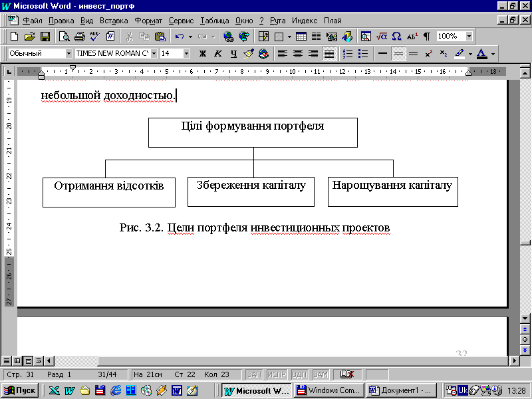Click the vertical scrollbar thumb
The height and width of the screenshot is (399, 532).
point(525,243)
